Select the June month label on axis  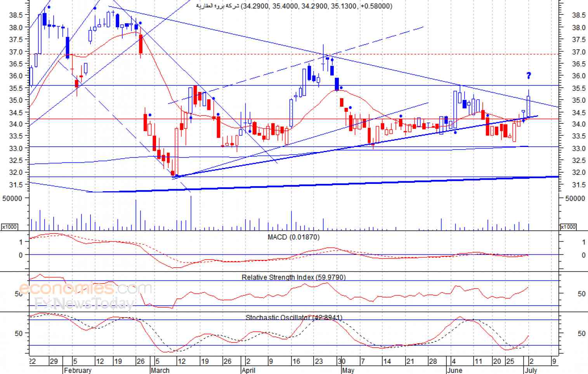[x=454, y=370]
